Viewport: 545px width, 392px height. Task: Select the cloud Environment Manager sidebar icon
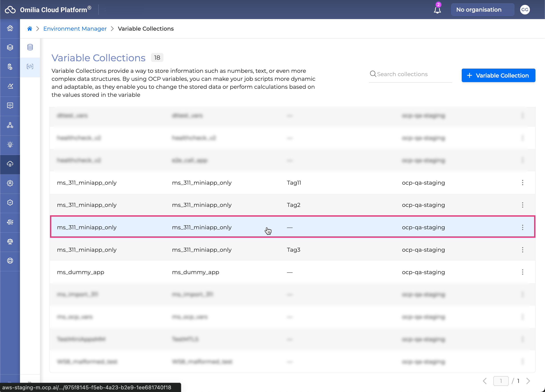coord(10,164)
